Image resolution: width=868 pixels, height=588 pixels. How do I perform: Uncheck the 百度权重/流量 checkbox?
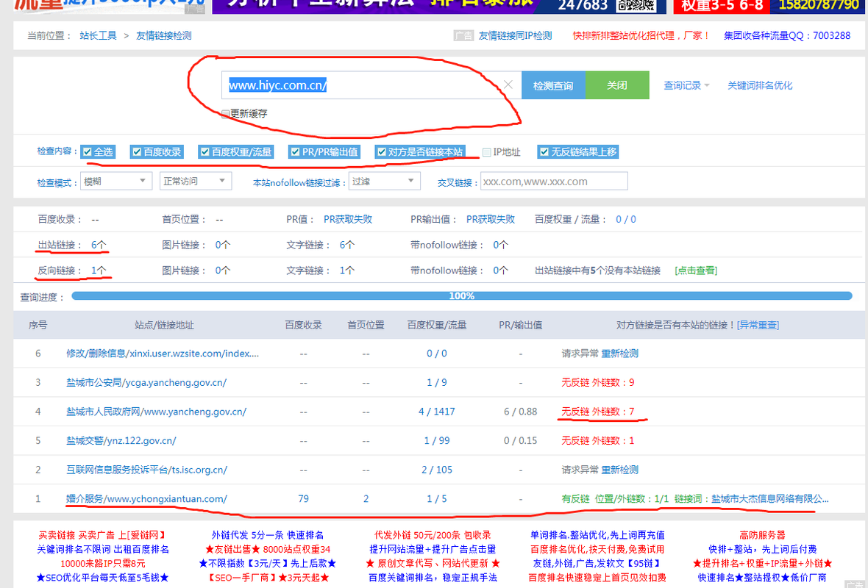tap(204, 151)
